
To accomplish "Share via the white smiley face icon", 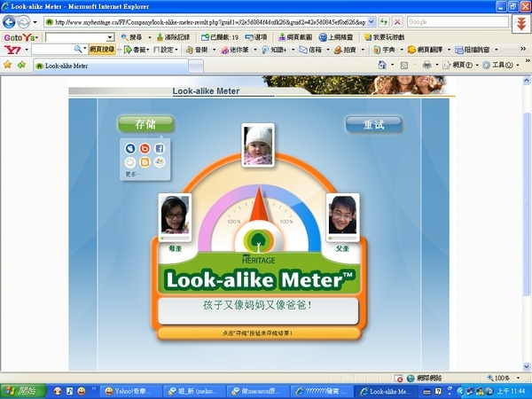I will coord(130,162).
